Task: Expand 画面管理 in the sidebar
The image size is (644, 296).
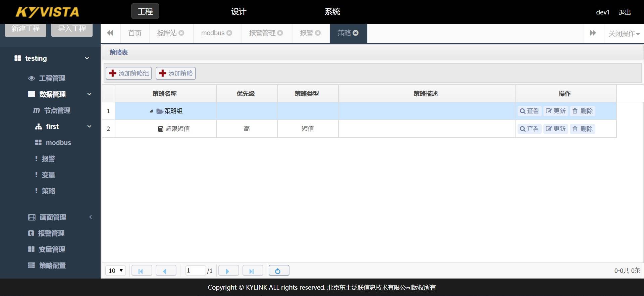Action: click(90, 217)
